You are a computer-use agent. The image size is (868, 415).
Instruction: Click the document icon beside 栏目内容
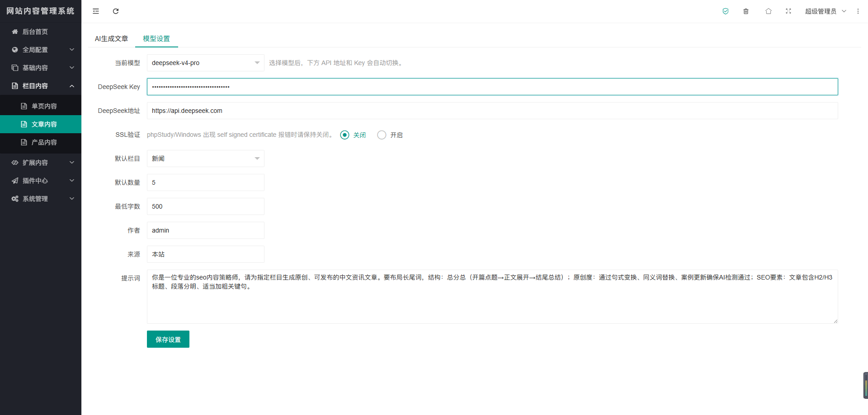(15, 86)
